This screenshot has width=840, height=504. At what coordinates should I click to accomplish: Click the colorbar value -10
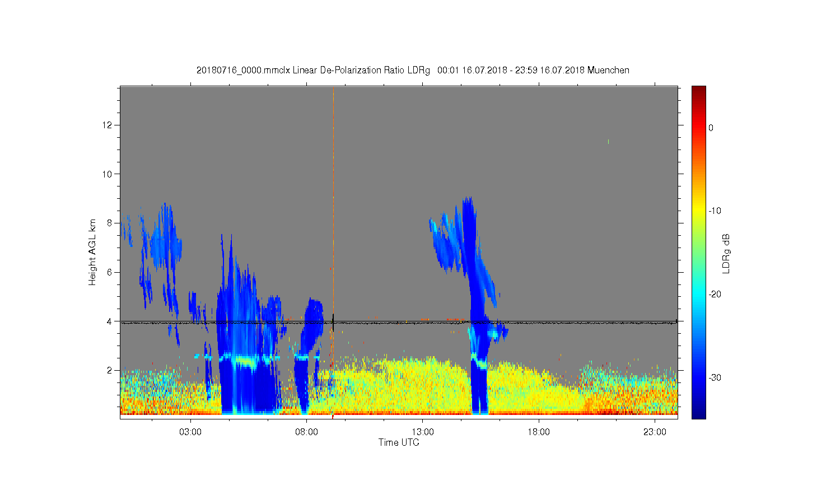pyautogui.click(x=715, y=211)
